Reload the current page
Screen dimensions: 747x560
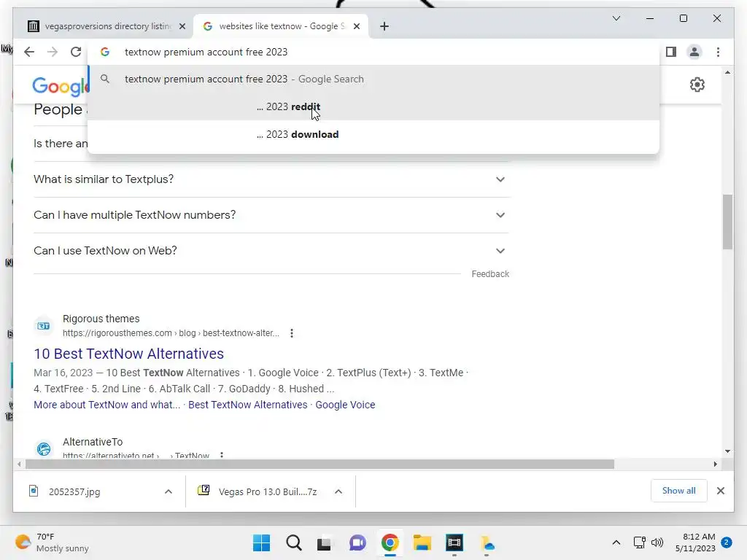click(x=76, y=52)
